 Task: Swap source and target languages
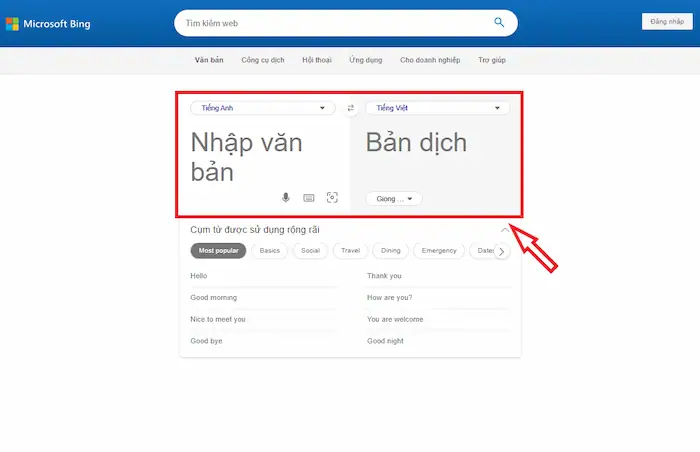pyautogui.click(x=350, y=108)
